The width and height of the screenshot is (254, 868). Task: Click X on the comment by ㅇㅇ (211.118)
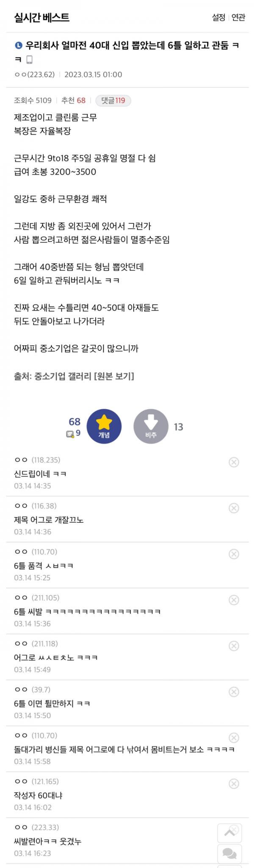coord(234,646)
